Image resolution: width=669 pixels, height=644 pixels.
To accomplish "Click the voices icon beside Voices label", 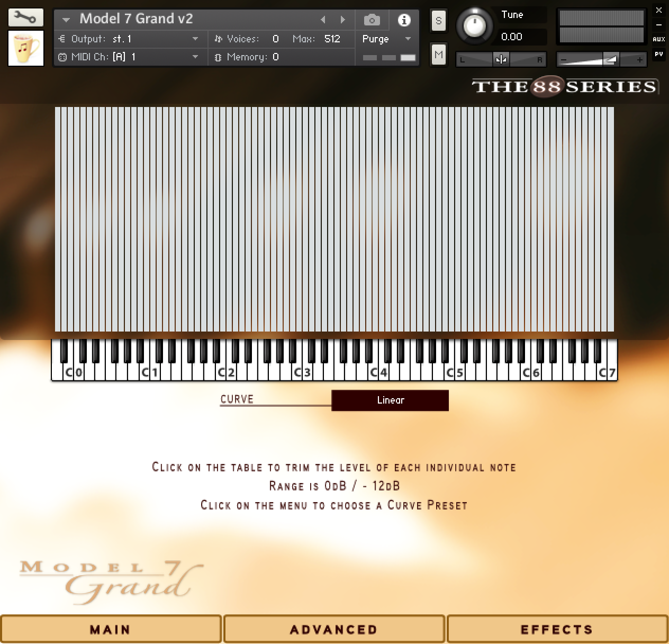I will click(x=218, y=39).
